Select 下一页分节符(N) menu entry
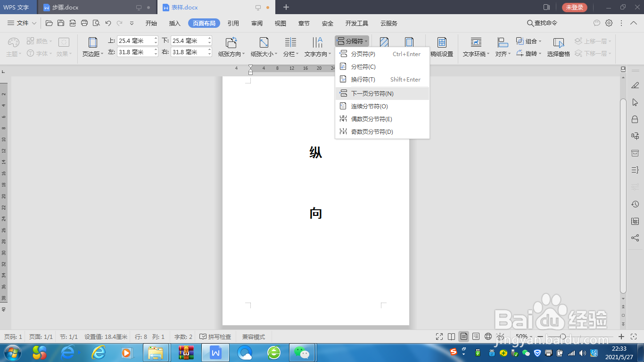The image size is (644, 362). [x=382, y=93]
